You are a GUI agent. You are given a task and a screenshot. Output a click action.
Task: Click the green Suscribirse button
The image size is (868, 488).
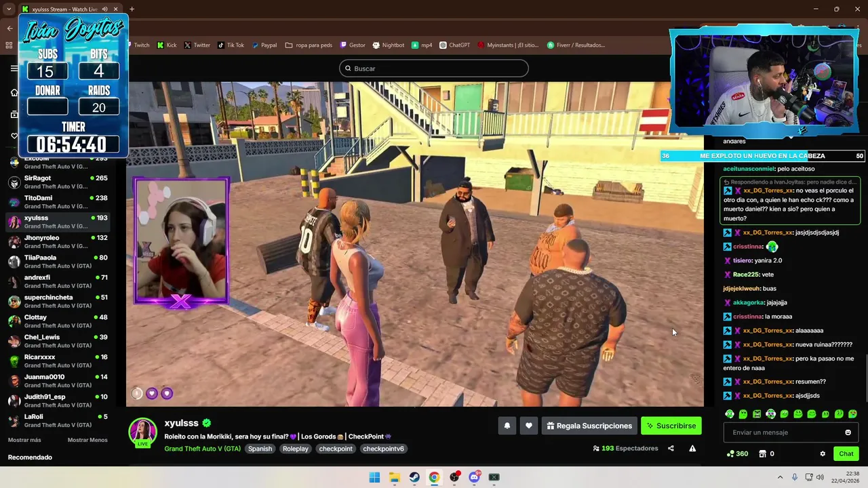click(671, 426)
